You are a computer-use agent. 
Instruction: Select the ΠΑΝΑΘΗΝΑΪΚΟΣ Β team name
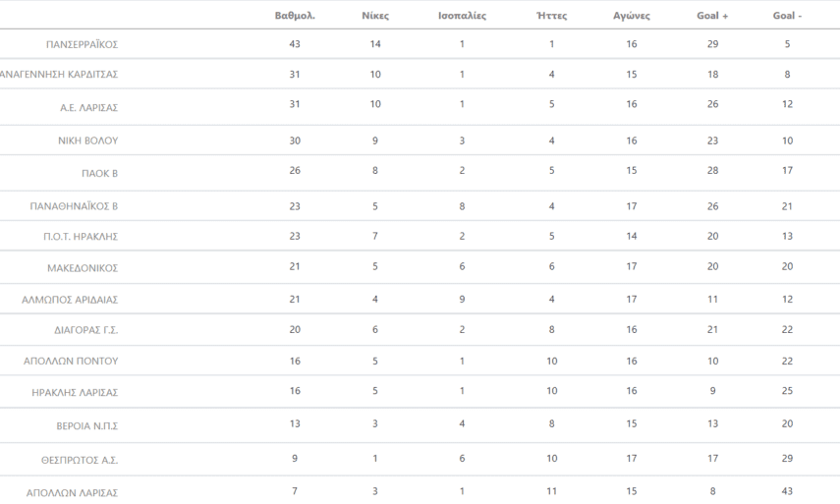(75, 206)
